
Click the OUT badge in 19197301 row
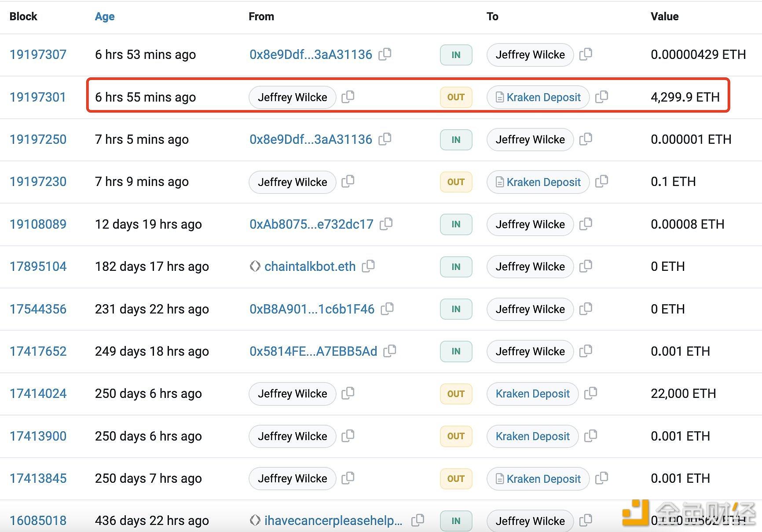point(456,97)
